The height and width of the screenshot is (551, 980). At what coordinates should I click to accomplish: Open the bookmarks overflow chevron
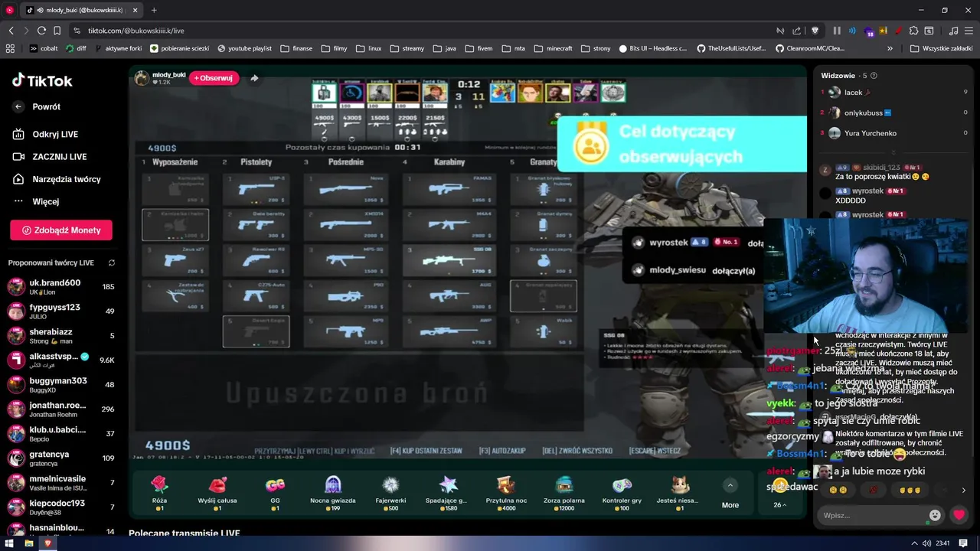point(890,48)
